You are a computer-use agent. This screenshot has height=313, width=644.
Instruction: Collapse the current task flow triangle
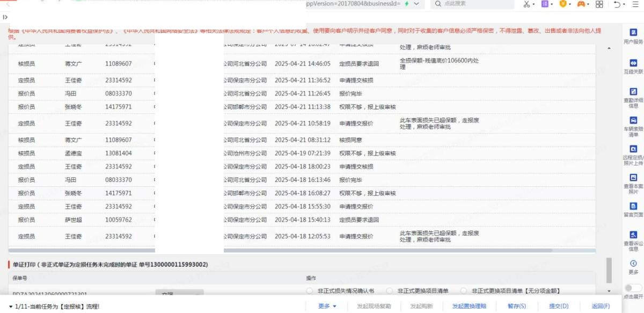pyautogui.click(x=11, y=307)
